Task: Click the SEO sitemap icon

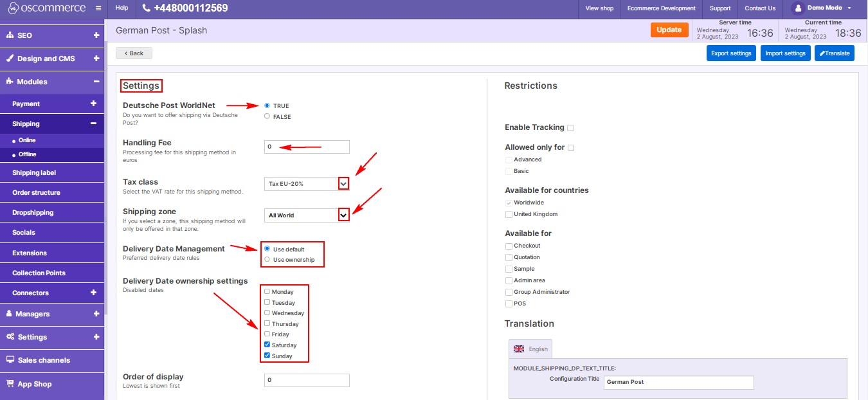Action: coord(10,35)
